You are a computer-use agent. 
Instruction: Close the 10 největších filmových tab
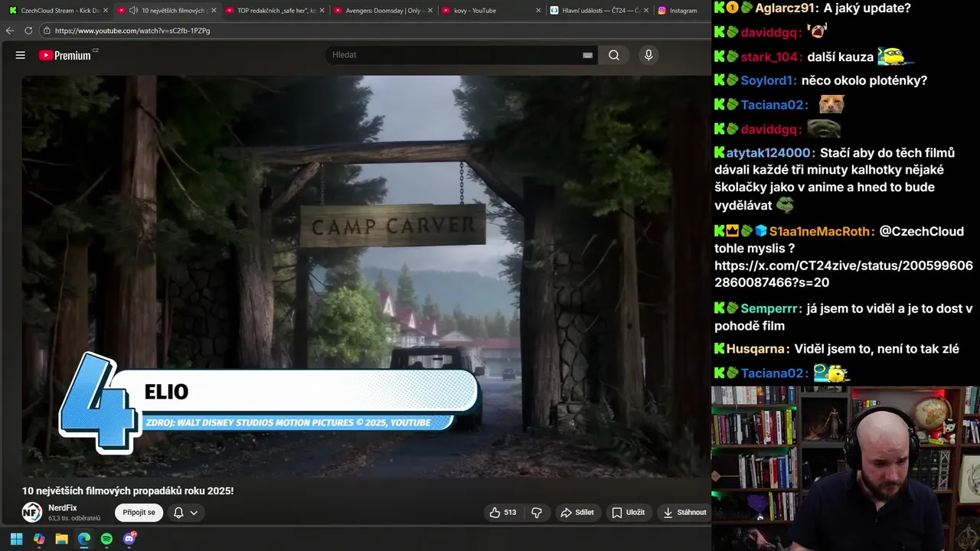pyautogui.click(x=214, y=11)
